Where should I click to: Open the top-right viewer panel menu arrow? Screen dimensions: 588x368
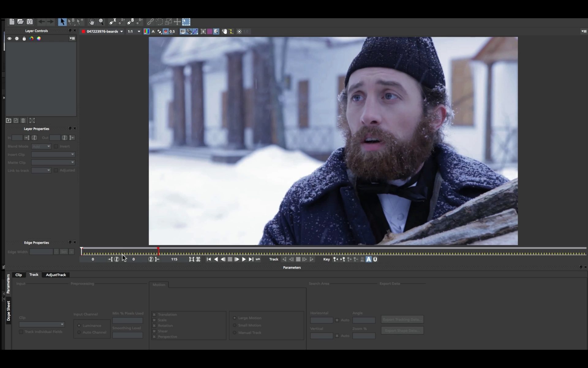[584, 31]
